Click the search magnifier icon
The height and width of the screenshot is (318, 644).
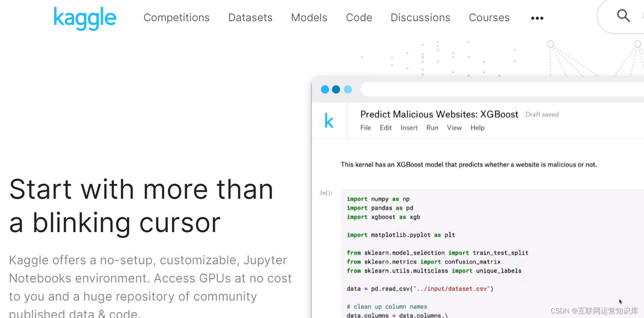[x=623, y=16]
